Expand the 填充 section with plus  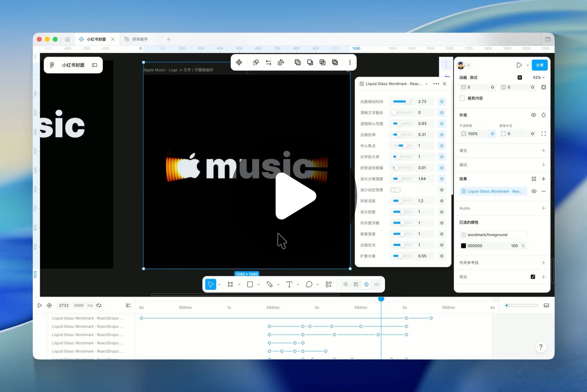point(543,151)
